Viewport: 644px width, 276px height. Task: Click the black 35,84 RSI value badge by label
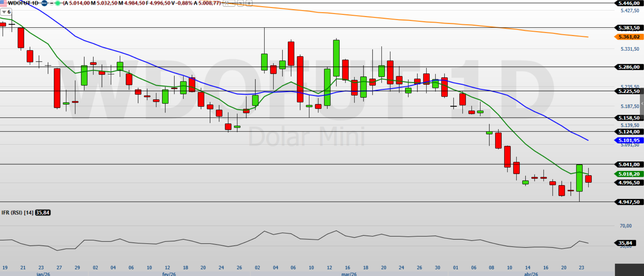click(43, 213)
